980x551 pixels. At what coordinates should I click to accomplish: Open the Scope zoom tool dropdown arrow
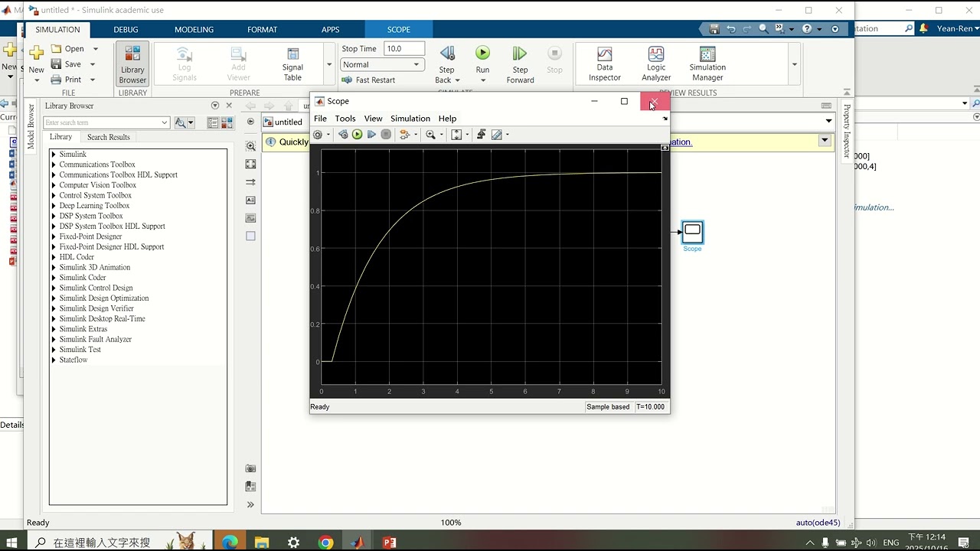tap(441, 135)
